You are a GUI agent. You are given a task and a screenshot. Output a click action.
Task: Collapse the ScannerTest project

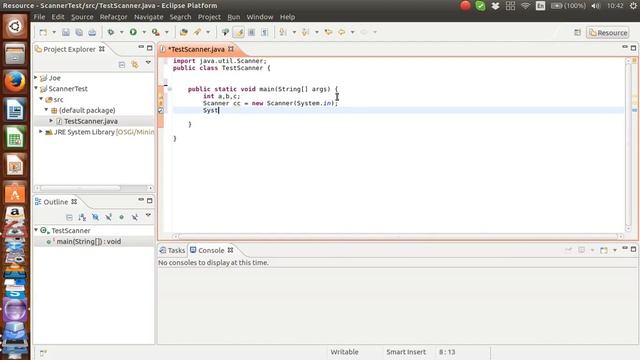36,88
